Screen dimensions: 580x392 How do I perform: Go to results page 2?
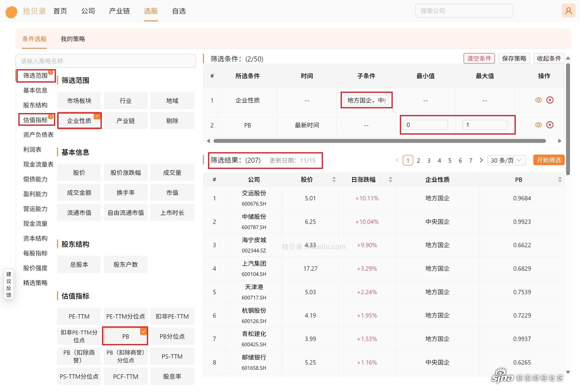[x=418, y=160]
